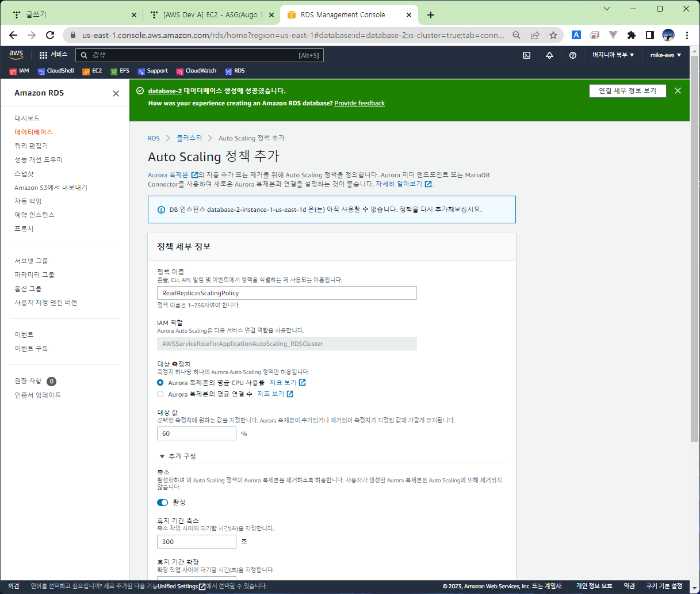Click the browser address bar URL

(293, 35)
